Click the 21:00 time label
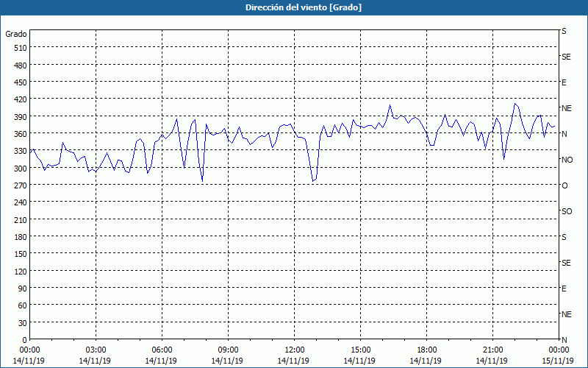 492,350
